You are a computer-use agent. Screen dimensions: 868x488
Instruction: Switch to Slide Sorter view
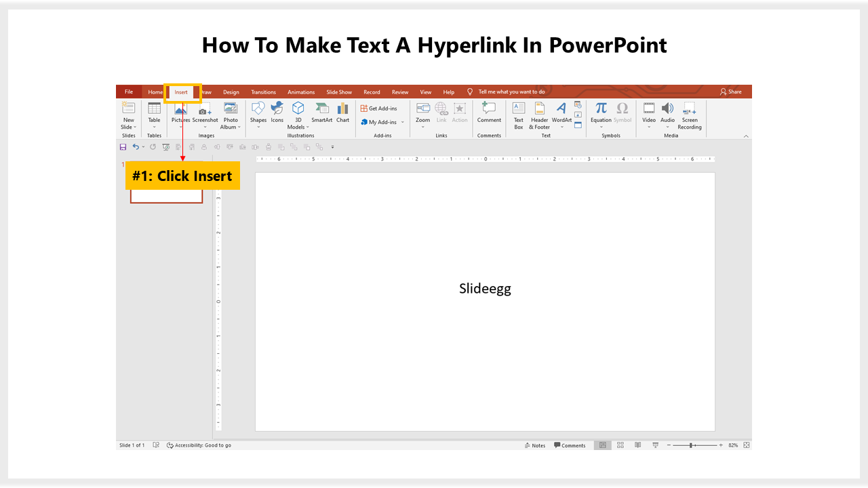620,445
